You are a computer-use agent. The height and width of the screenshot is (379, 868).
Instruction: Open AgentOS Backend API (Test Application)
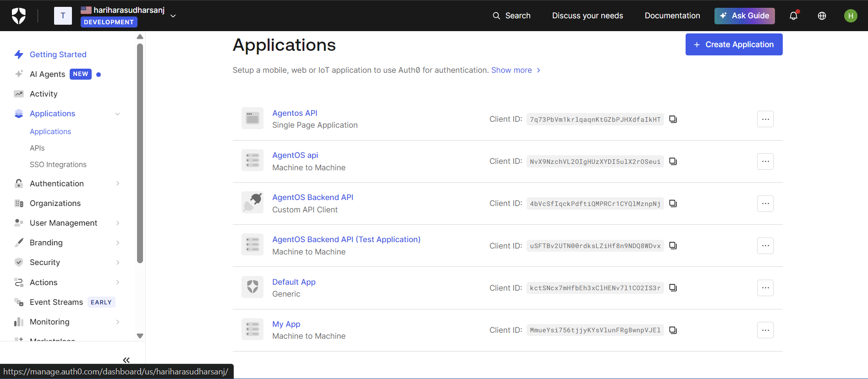[346, 239]
